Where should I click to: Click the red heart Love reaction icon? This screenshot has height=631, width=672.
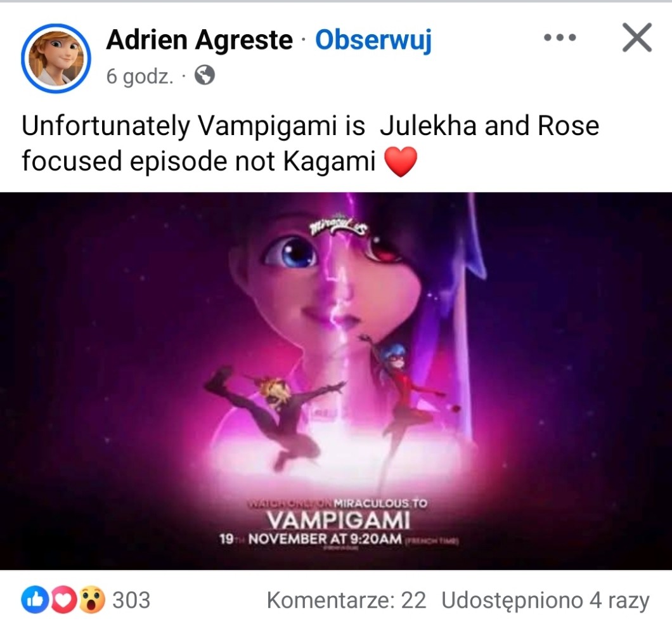pos(63,600)
